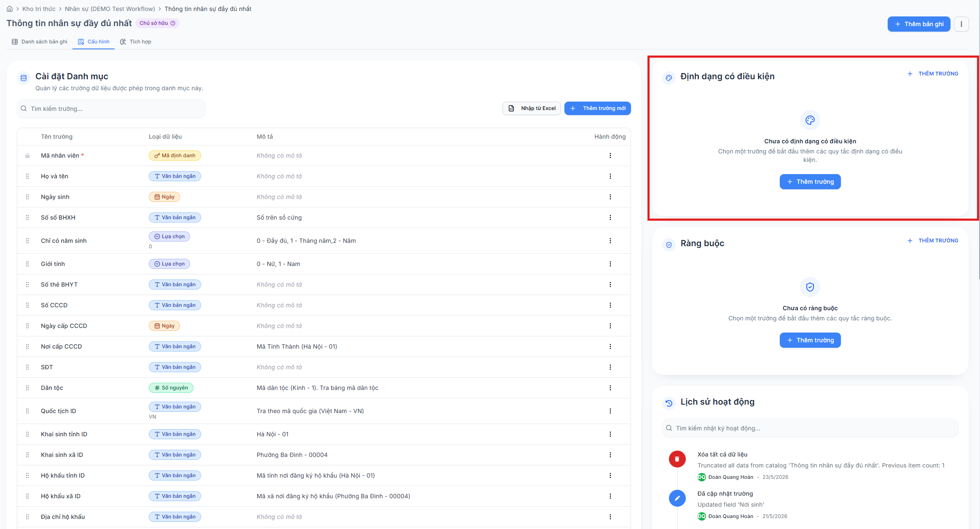Viewport: 980px width, 529px height.
Task: Open row actions for Dân tộc field
Action: [610, 388]
